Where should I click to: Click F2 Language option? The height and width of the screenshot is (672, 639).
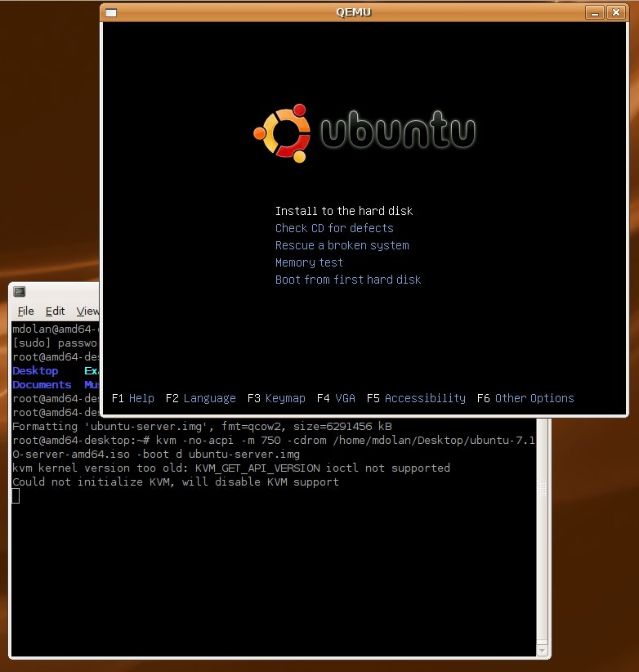point(200,398)
